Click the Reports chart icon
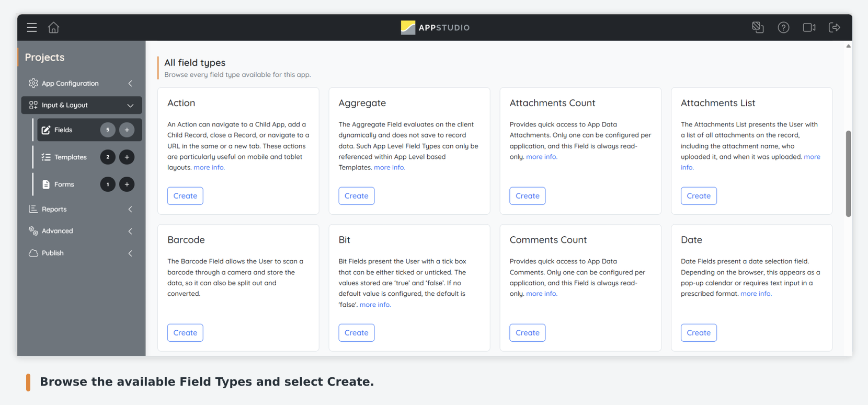This screenshot has width=868, height=405. [33, 209]
